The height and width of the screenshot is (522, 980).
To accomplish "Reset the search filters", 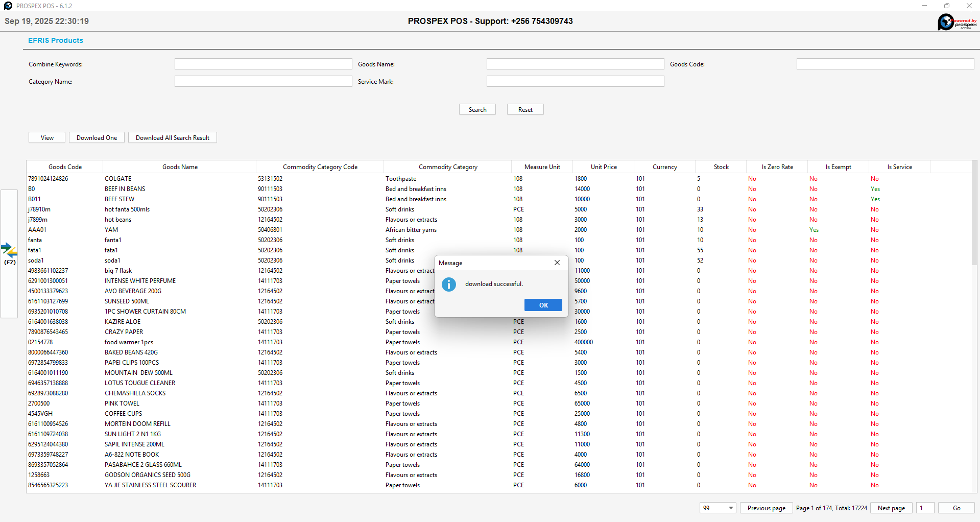I will tap(525, 109).
